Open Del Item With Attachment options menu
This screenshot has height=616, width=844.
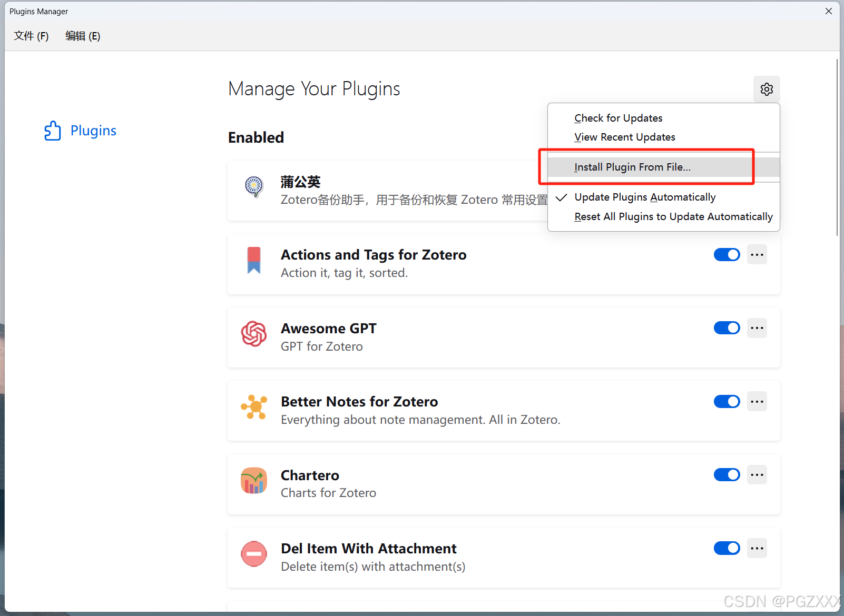(757, 549)
